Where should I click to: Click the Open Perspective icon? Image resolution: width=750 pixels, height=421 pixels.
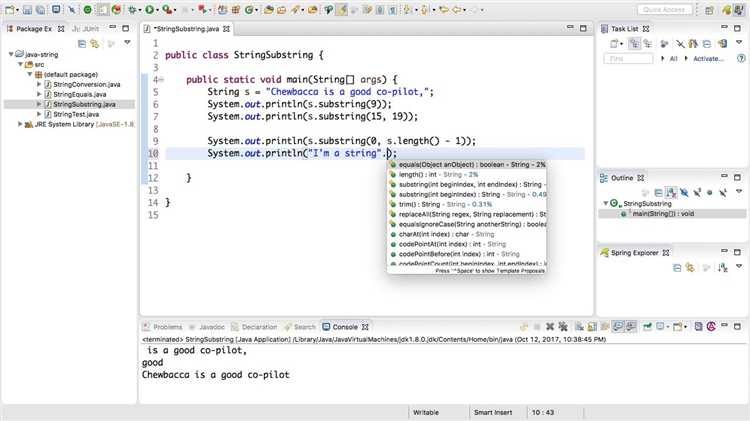pos(709,10)
